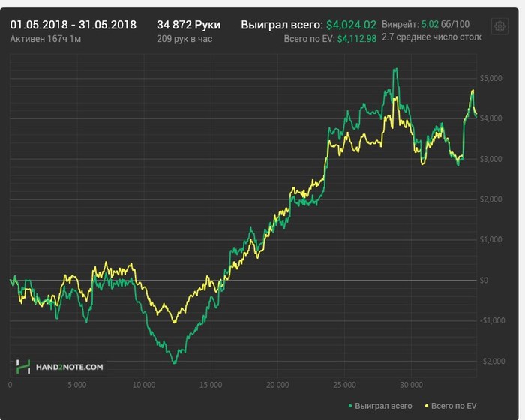525x420 pixels.
Task: Click the $5,000 y-axis label
Action: [x=490, y=78]
